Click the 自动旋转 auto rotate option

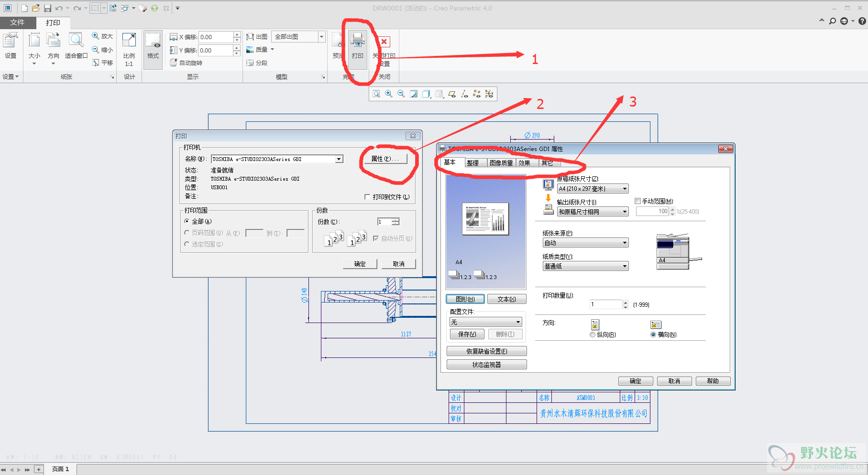(x=186, y=63)
